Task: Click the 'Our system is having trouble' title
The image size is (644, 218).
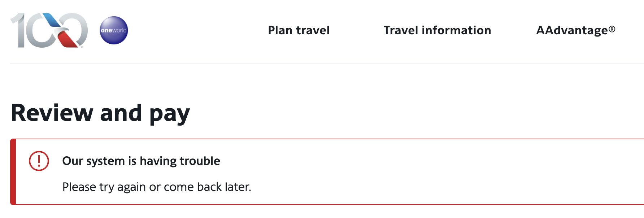Action: click(141, 161)
